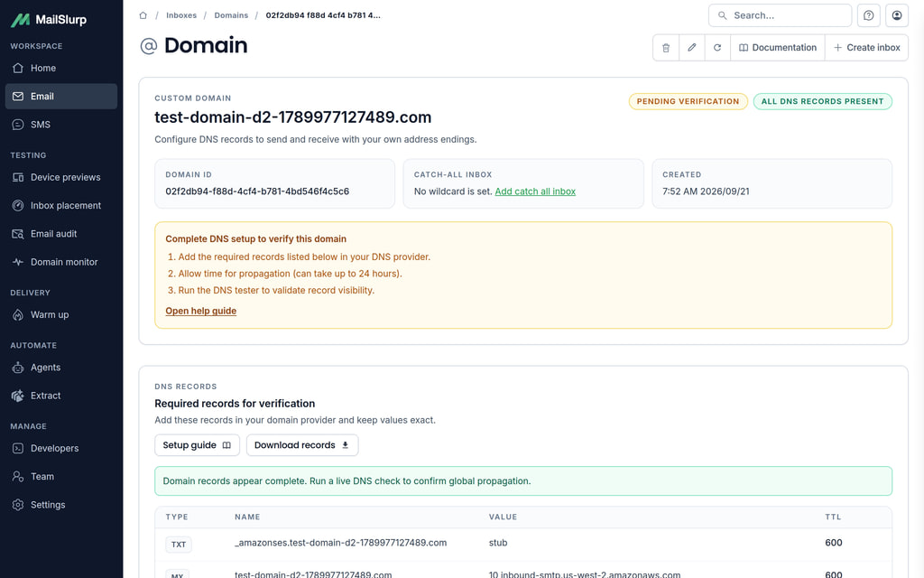924x578 pixels.
Task: Open Agents page
Action: point(60,367)
